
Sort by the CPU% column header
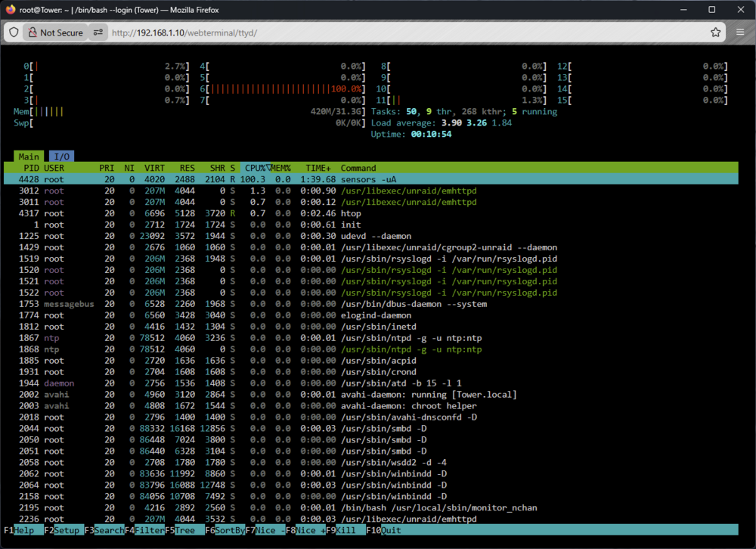pyautogui.click(x=255, y=168)
